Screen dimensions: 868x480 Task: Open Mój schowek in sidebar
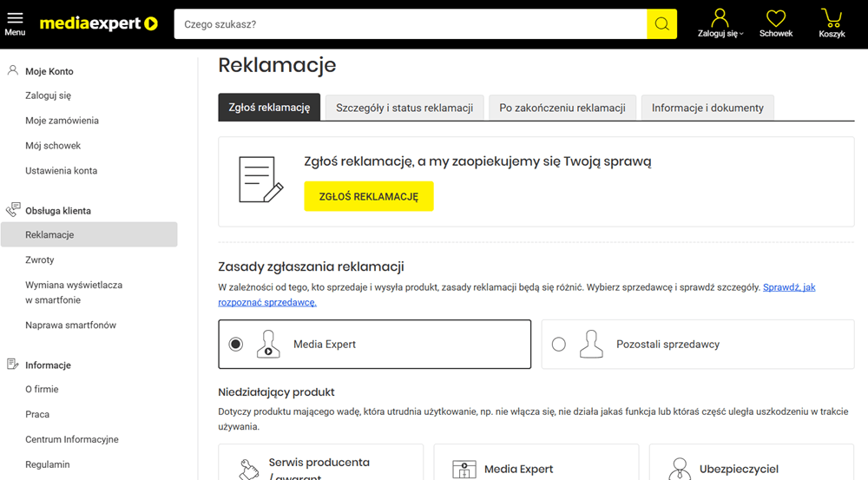(53, 146)
